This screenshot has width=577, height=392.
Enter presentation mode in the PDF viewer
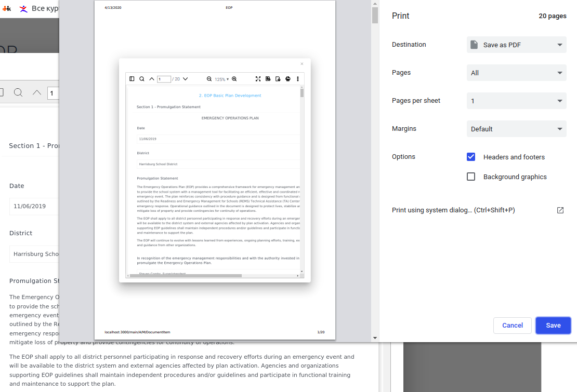(258, 78)
